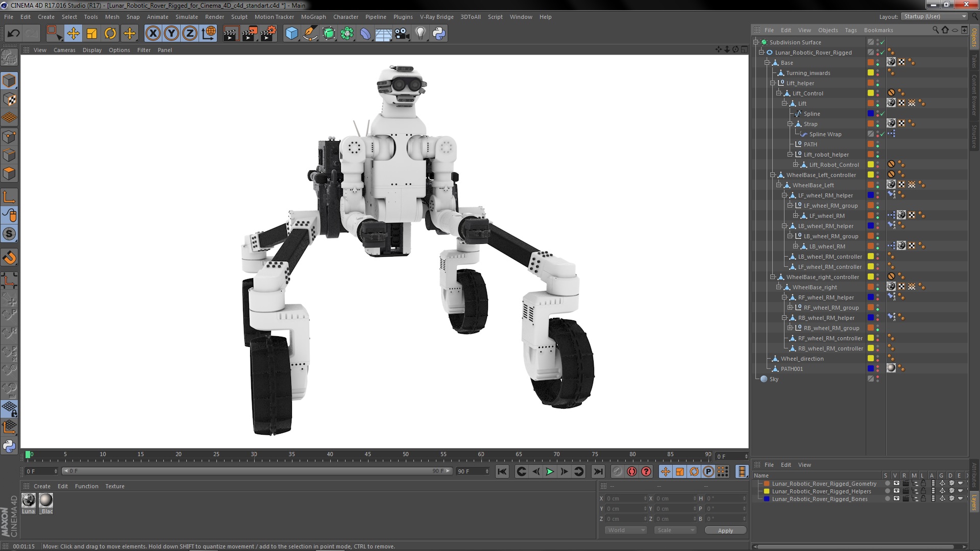This screenshot has width=980, height=551.
Task: Select the Luna material thumbnail
Action: [29, 500]
